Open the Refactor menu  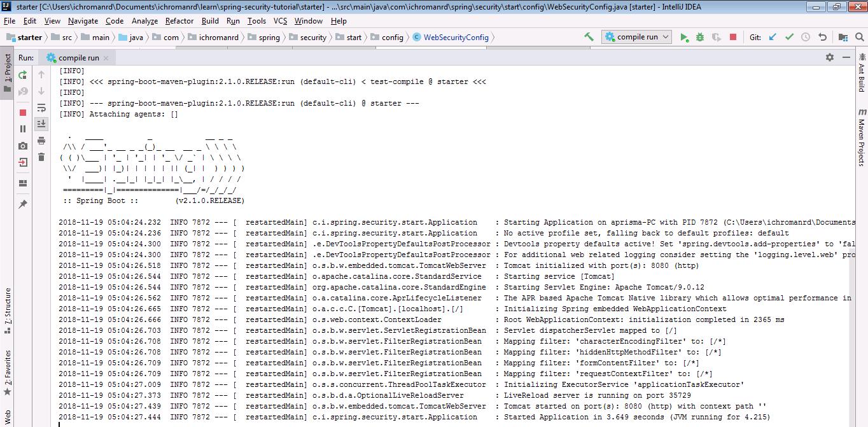pyautogui.click(x=179, y=20)
